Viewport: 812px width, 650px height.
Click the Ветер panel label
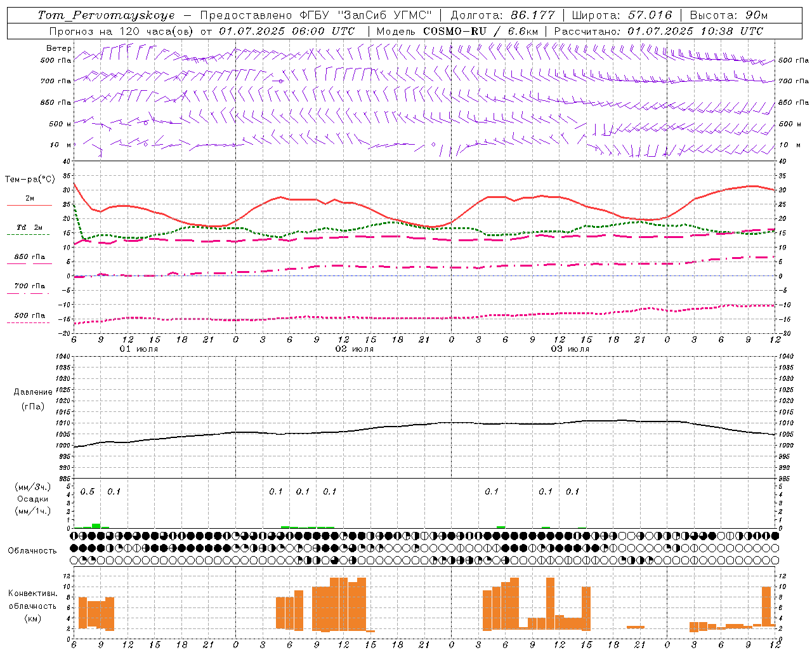coord(59,48)
